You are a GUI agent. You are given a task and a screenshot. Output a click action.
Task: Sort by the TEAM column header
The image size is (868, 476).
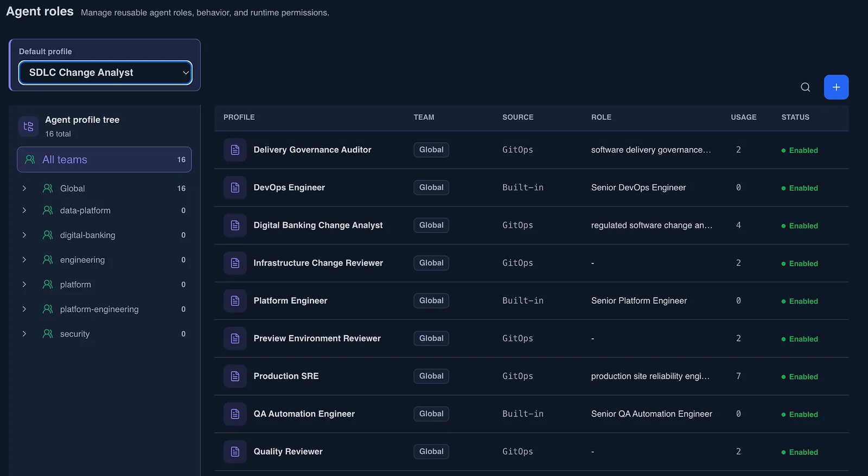click(x=424, y=117)
